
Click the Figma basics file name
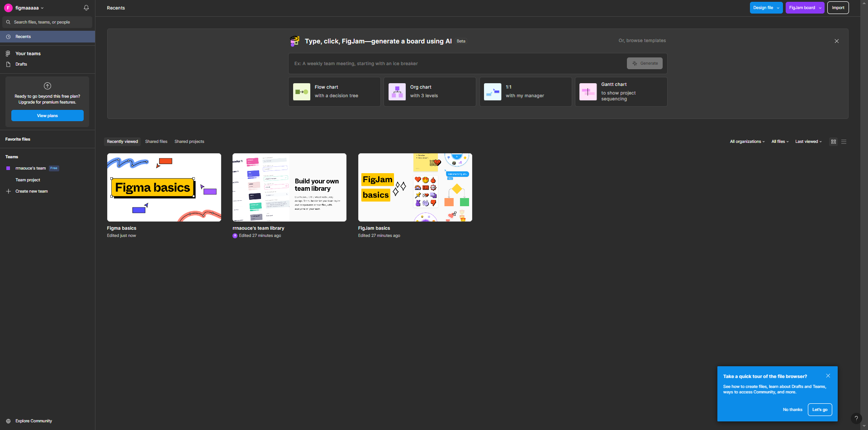[x=122, y=228]
